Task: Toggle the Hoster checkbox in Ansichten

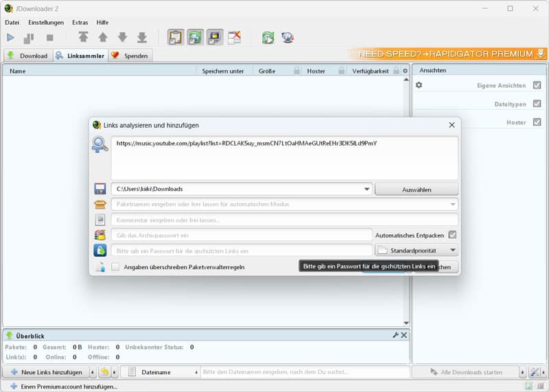Action: click(x=537, y=122)
